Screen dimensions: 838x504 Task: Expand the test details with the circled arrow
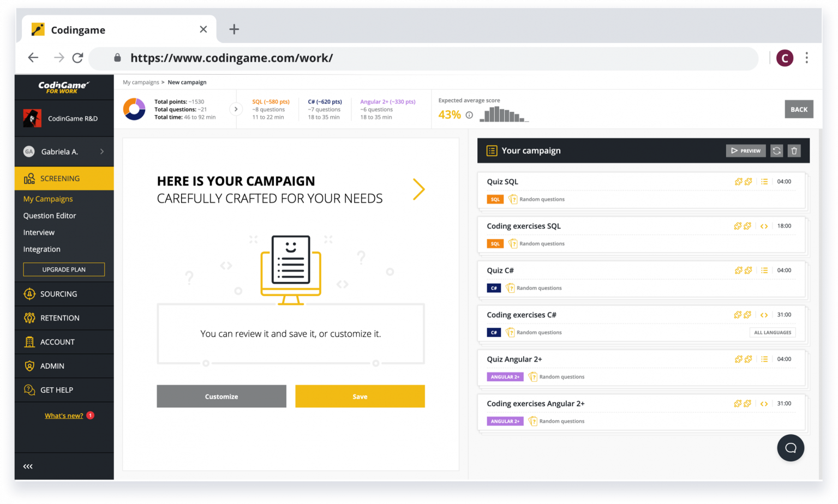coord(236,109)
